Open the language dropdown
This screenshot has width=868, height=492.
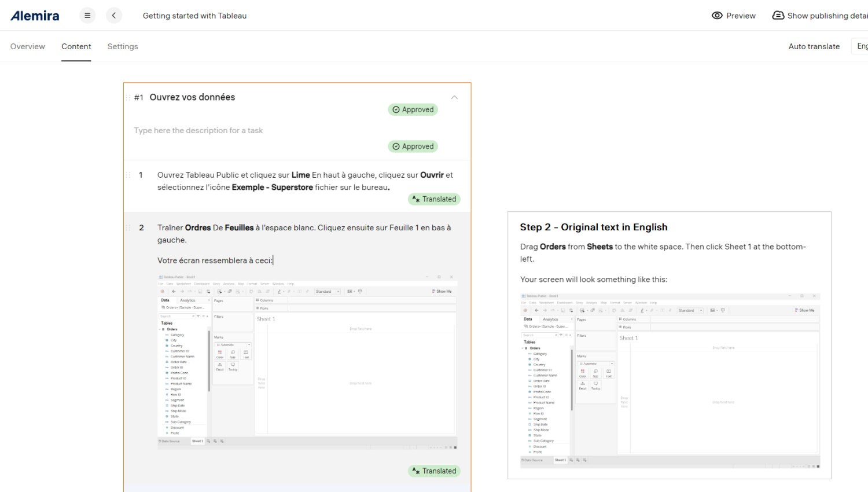[x=860, y=46]
